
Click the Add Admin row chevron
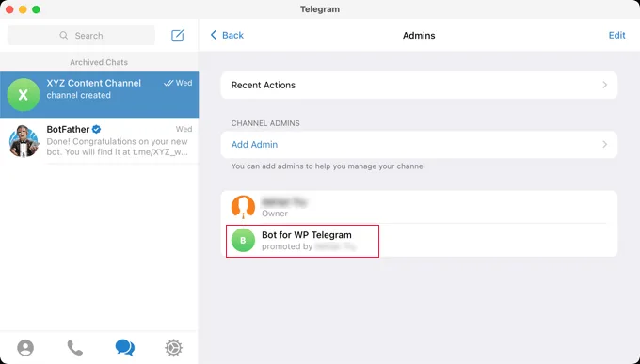point(605,145)
